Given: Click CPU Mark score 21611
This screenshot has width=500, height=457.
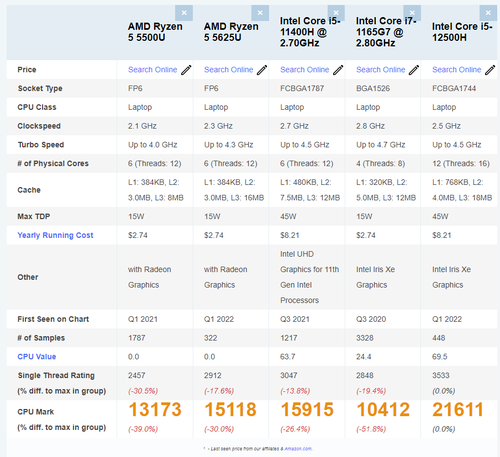Looking at the screenshot, I should click(458, 410).
